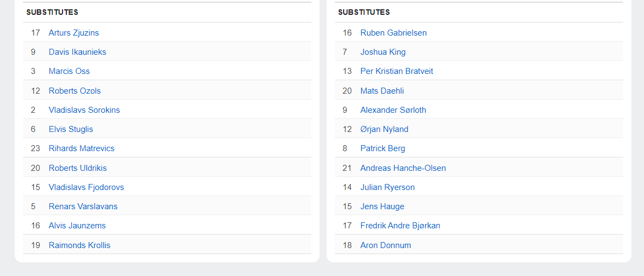Open Aron Donnum player link
This screenshot has width=644, height=276.
(385, 245)
